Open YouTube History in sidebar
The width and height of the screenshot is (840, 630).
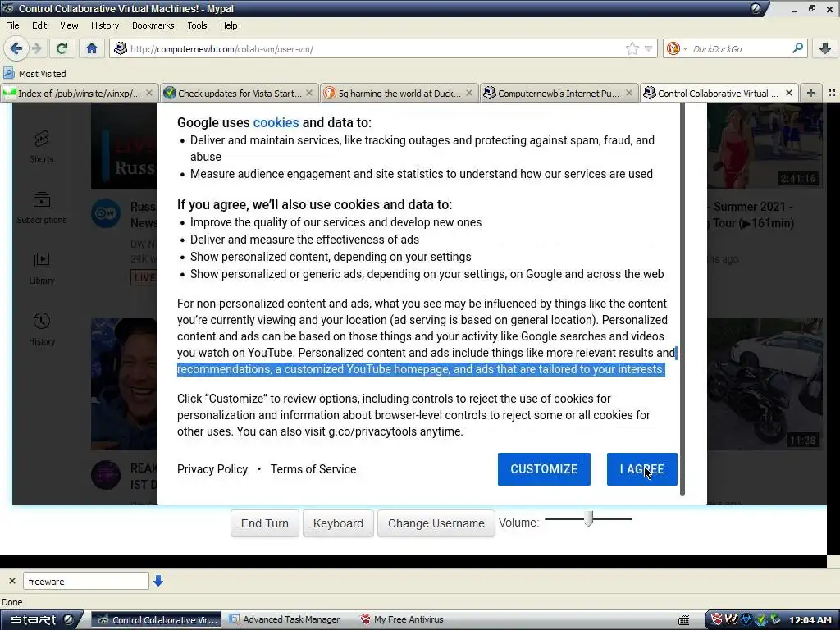41,329
